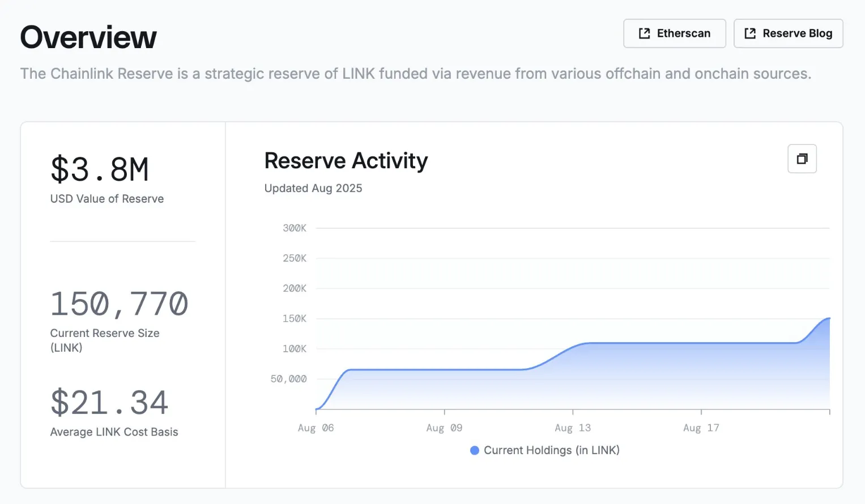865x504 pixels.
Task: Click the $3.8M reserve value
Action: coord(100,169)
